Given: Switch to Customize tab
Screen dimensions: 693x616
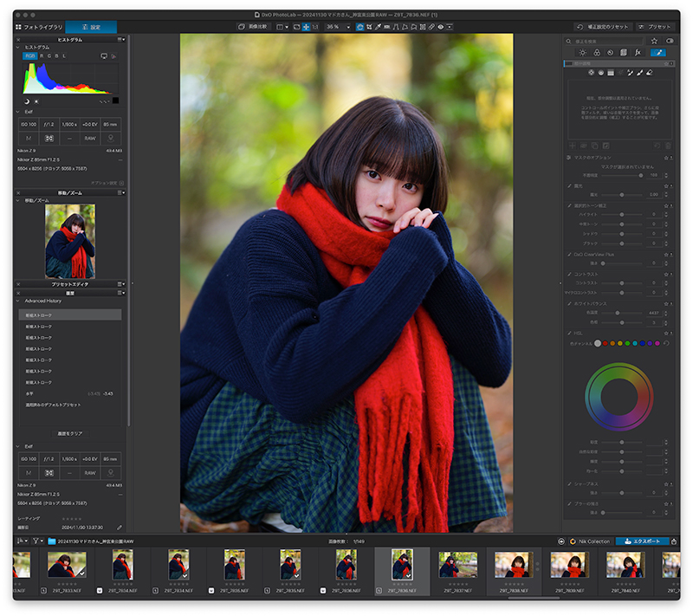Looking at the screenshot, I should pos(91,27).
